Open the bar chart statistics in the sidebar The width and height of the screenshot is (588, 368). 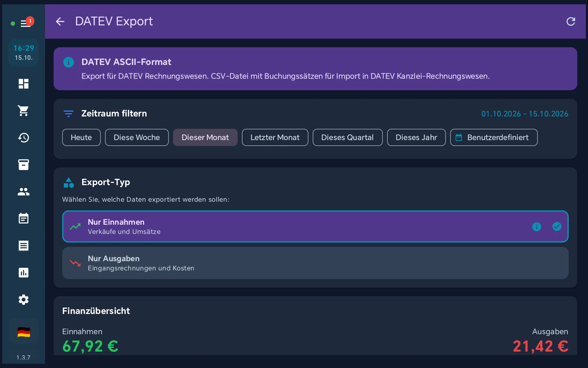(x=24, y=273)
